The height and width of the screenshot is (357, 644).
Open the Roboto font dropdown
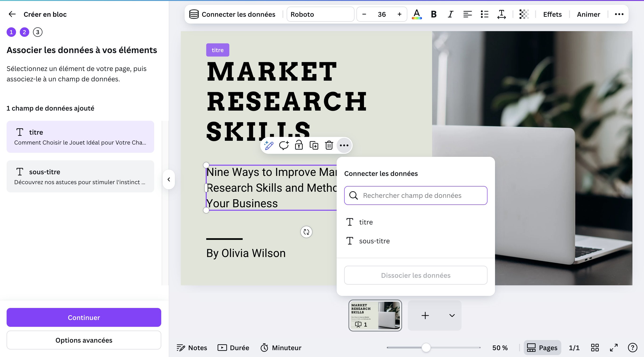pos(320,14)
